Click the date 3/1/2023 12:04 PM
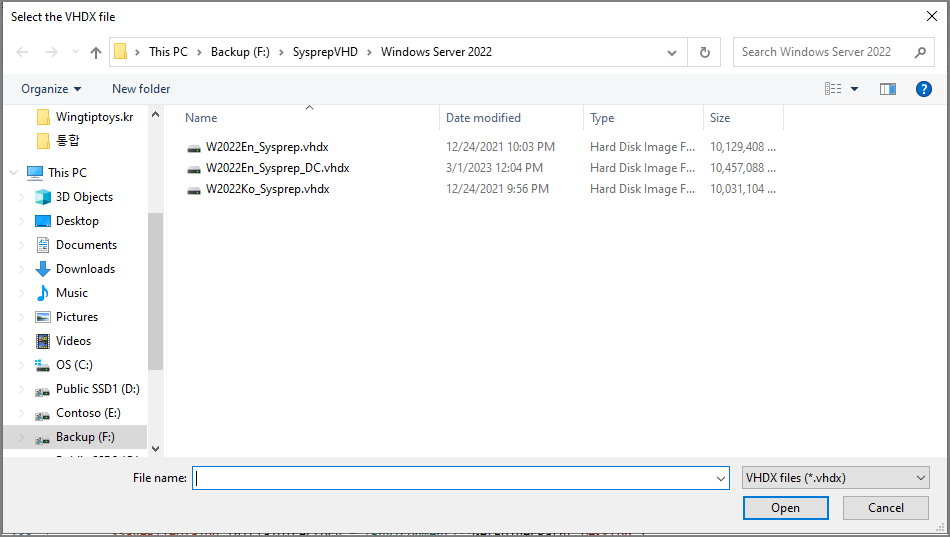This screenshot has width=950, height=537. 494,168
